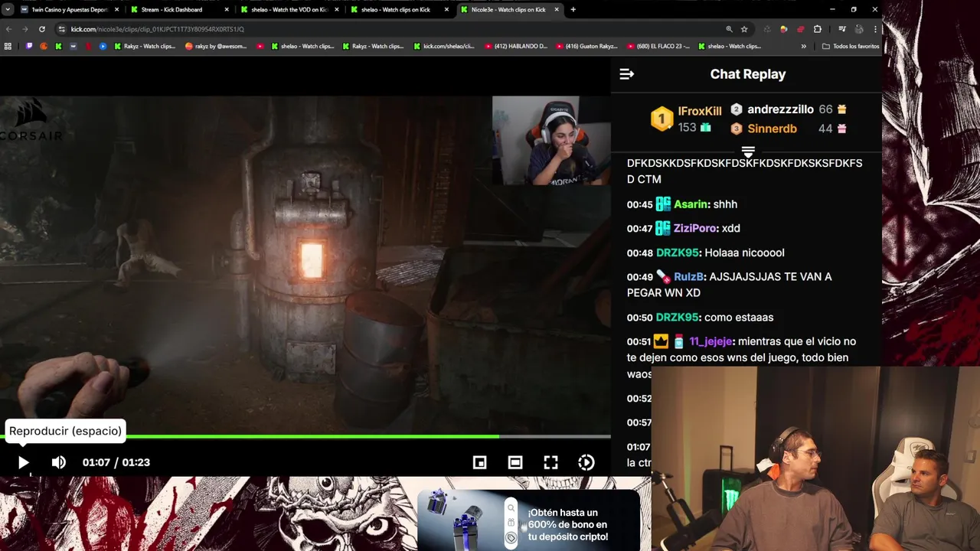Bookmark this page with the star

(x=744, y=29)
